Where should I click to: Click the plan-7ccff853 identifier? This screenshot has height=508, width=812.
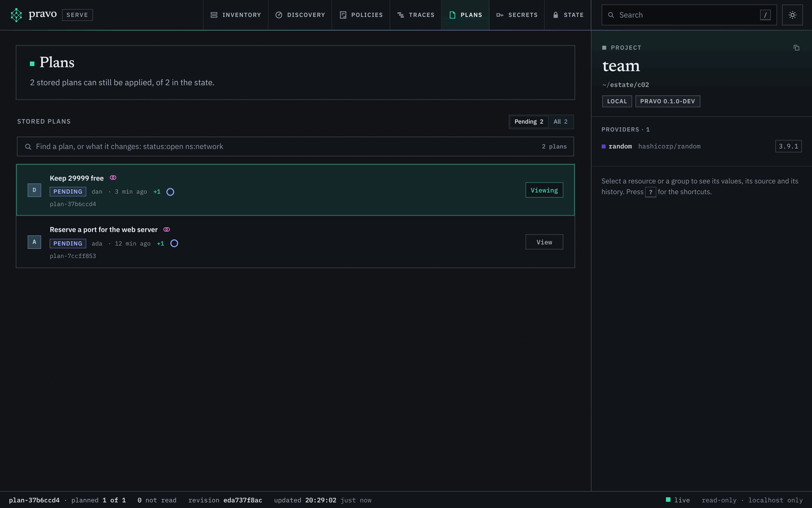point(73,256)
